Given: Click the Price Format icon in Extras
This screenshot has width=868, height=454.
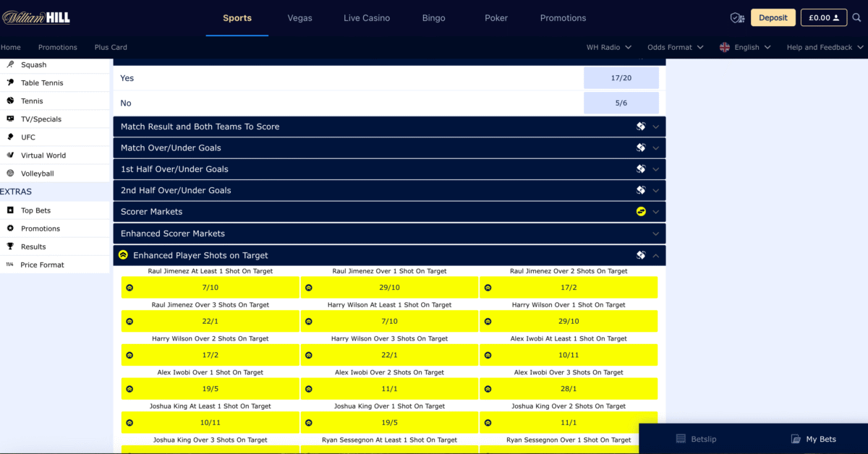Looking at the screenshot, I should [x=10, y=265].
